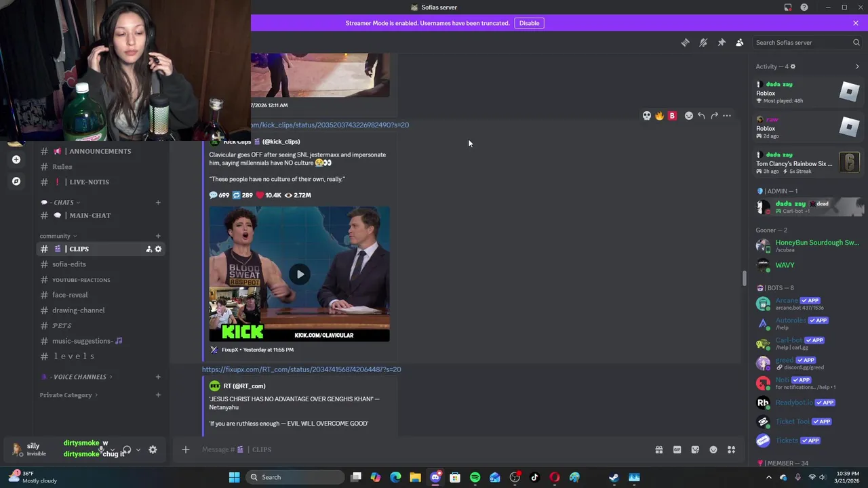Create channel in Private Category plus

click(158, 395)
